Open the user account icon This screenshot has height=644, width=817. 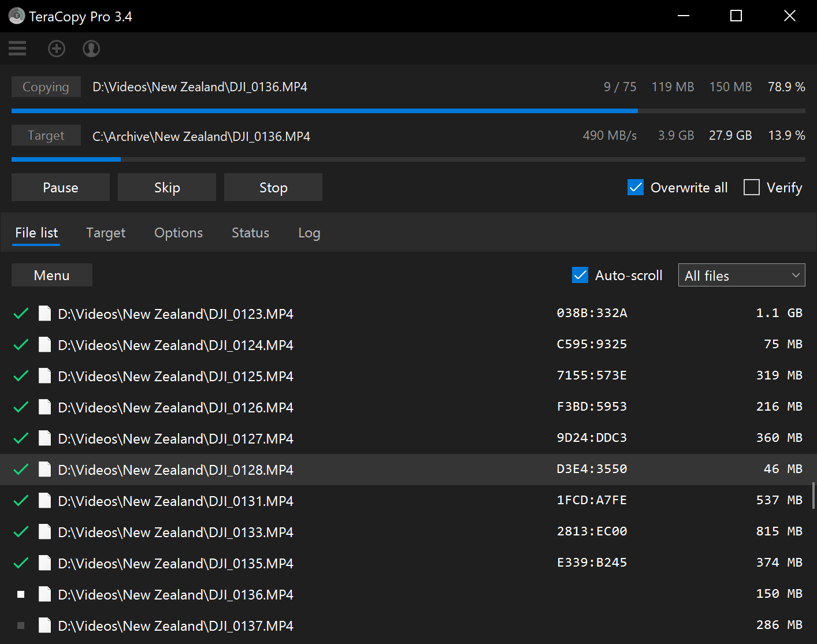point(91,49)
